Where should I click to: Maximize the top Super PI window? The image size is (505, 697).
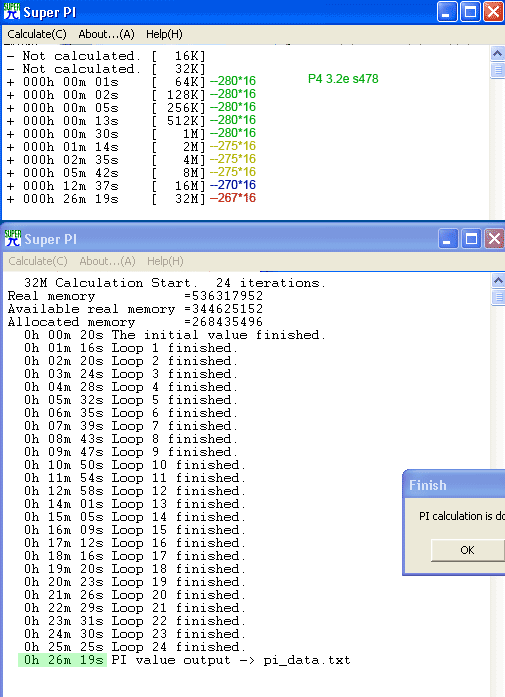pos(470,12)
